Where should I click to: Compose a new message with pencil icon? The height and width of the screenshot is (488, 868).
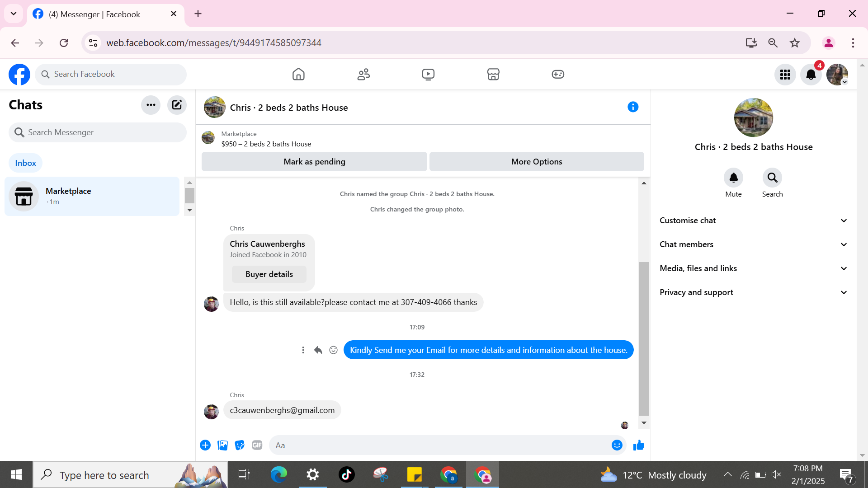(x=177, y=105)
